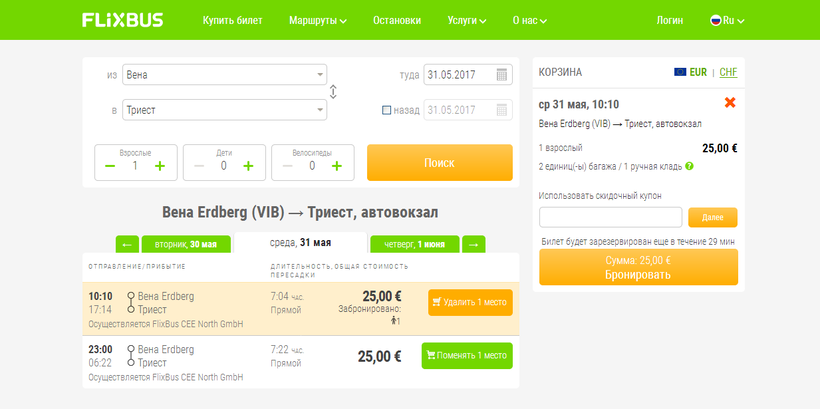Viewport: 820px width, 409px height.
Task: Go to next day with right arrow
Action: (474, 244)
